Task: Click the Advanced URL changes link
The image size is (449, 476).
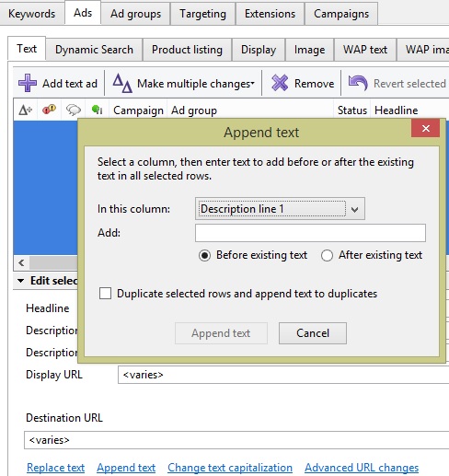Action: [362, 468]
